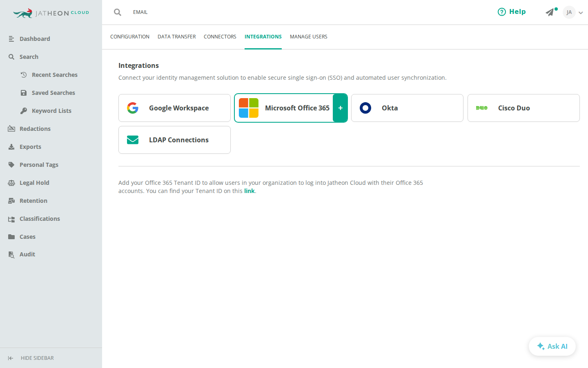This screenshot has width=588, height=368.
Task: Open notifications paper plane icon
Action: click(x=550, y=12)
